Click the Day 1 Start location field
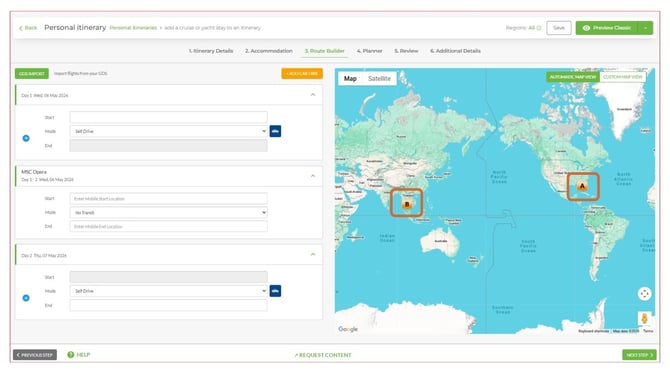The width and height of the screenshot is (670, 372). point(168,117)
